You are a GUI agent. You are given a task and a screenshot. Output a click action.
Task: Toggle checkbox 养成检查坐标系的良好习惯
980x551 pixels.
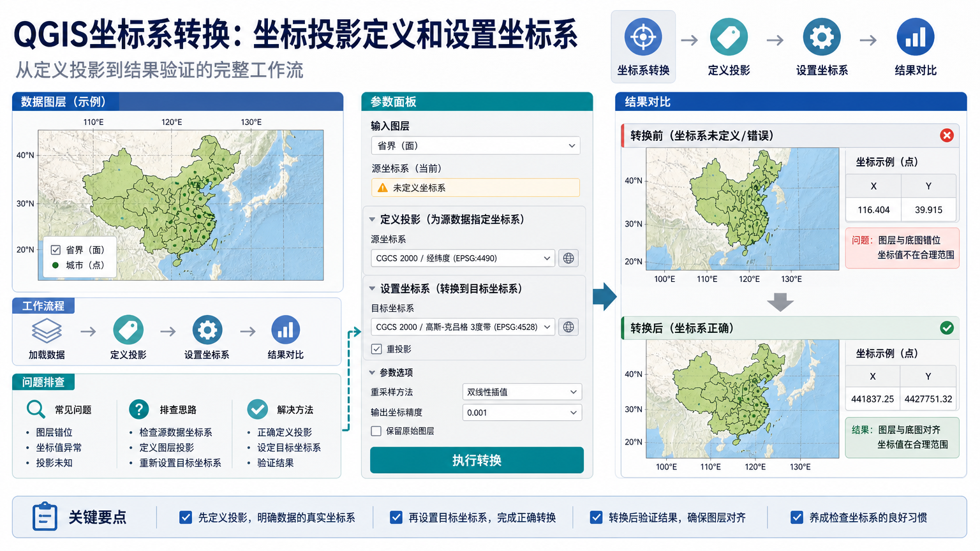click(x=797, y=517)
